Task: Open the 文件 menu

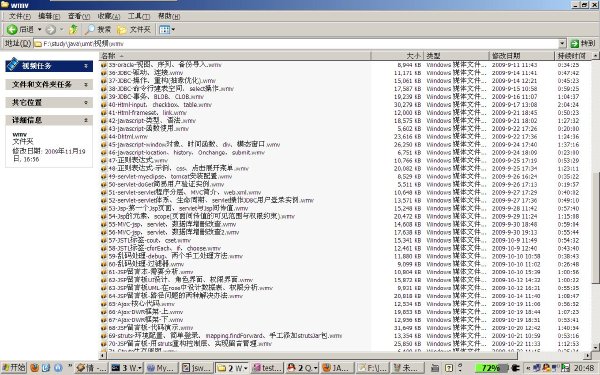Action: click(x=20, y=16)
